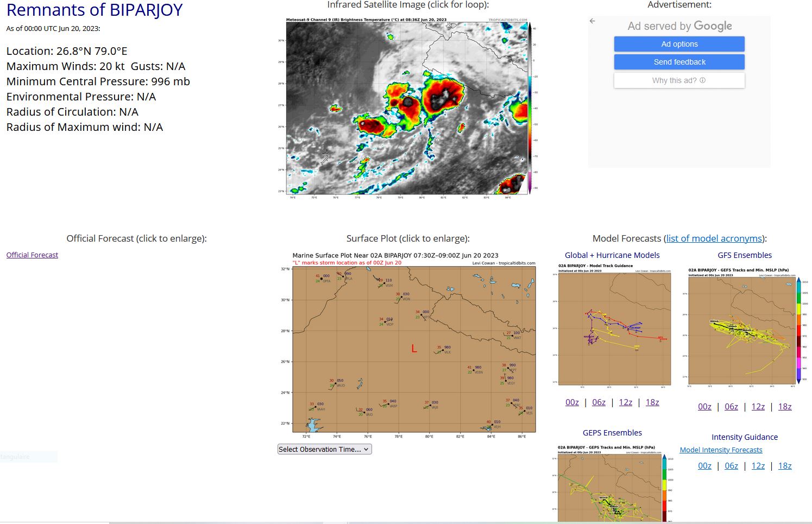Viewport: 812px width, 524px height.
Task: Select 00z under Intensity Guidance
Action: point(704,466)
